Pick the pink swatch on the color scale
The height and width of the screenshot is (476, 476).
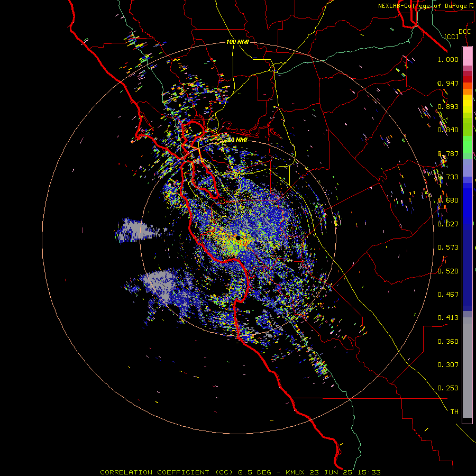point(467,57)
